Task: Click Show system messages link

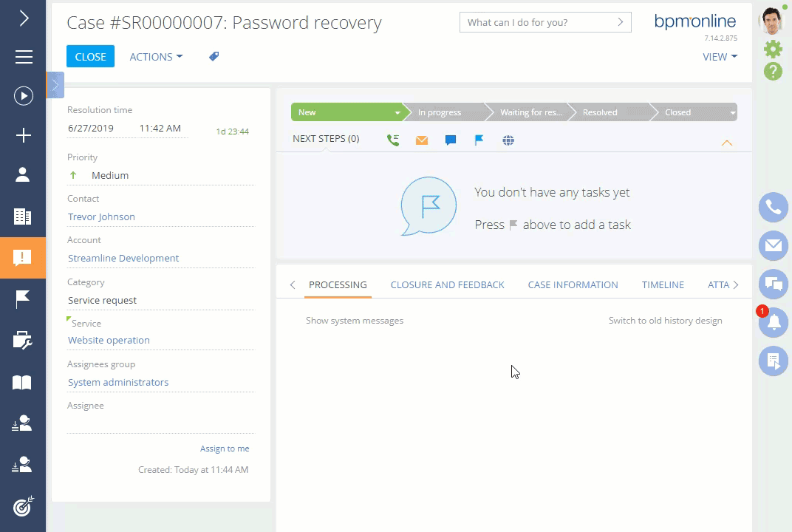Action: pyautogui.click(x=355, y=321)
